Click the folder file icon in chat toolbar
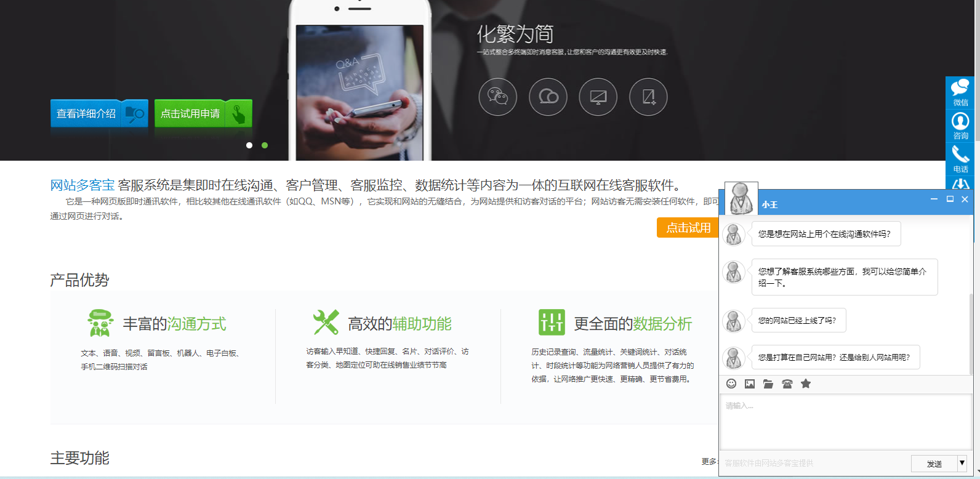The width and height of the screenshot is (980, 479). (768, 384)
